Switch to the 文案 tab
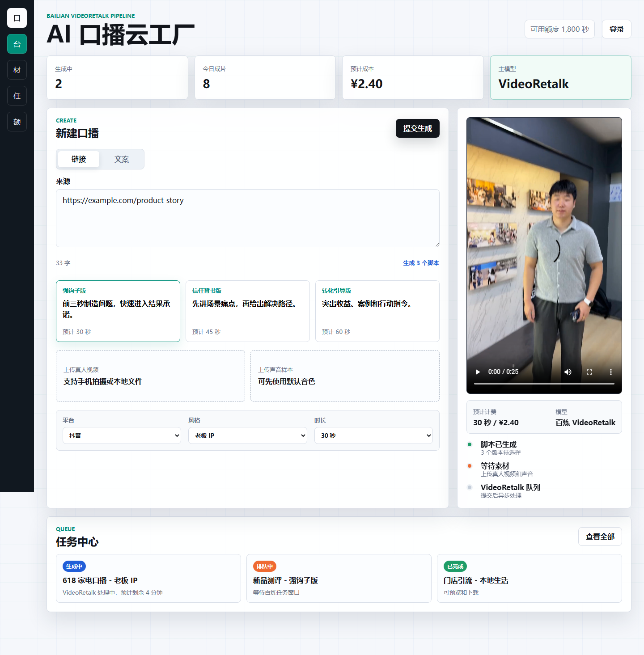 point(122,159)
